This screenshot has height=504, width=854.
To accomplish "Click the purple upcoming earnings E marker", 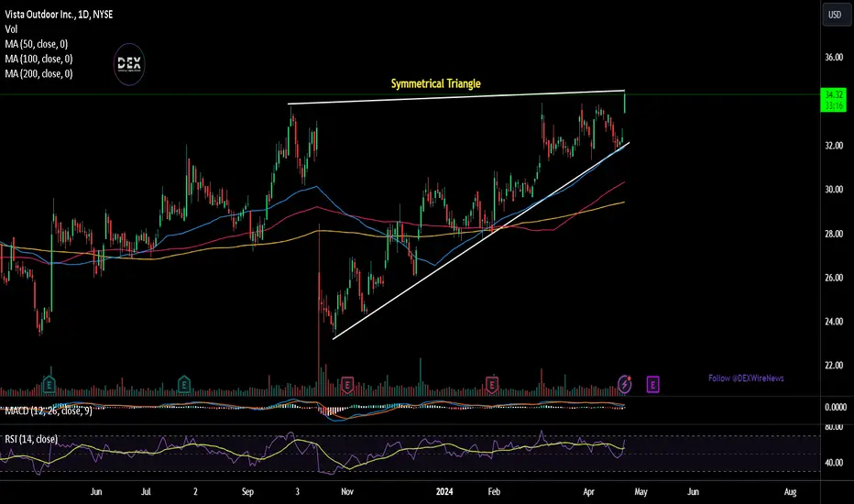I will (x=652, y=385).
